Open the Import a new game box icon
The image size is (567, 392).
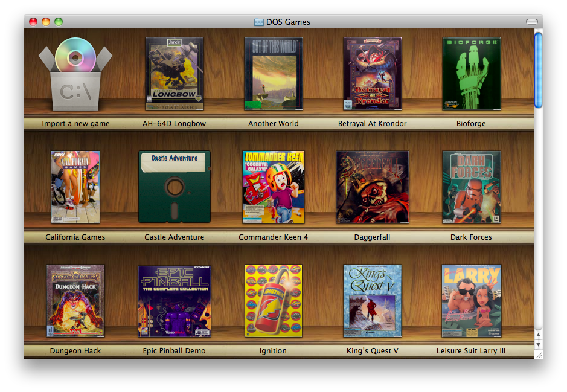(75, 74)
